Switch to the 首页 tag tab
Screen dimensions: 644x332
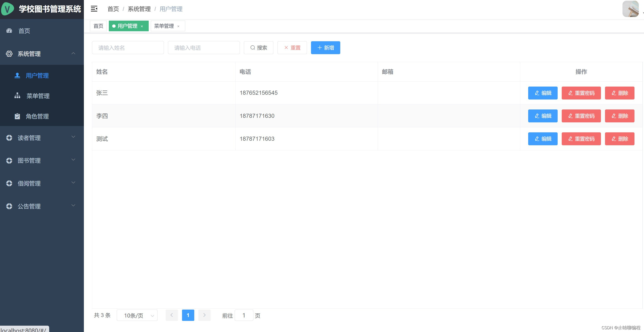click(98, 26)
